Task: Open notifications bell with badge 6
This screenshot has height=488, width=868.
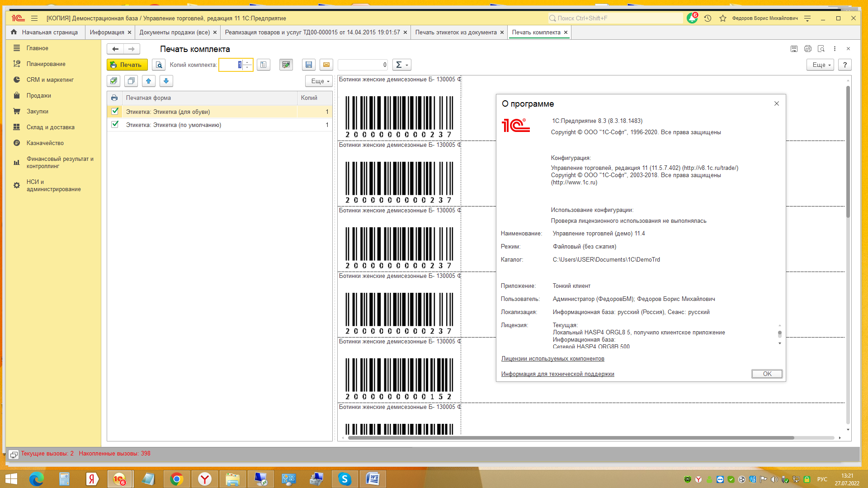Action: point(692,18)
